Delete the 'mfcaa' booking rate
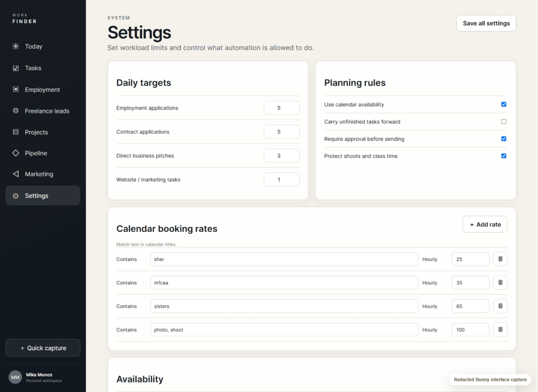Viewport: 538px width, 392px height. pos(500,283)
